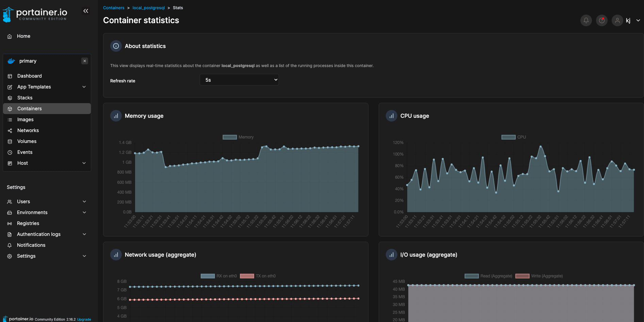Toggle the CPU dataset legend

point(514,137)
